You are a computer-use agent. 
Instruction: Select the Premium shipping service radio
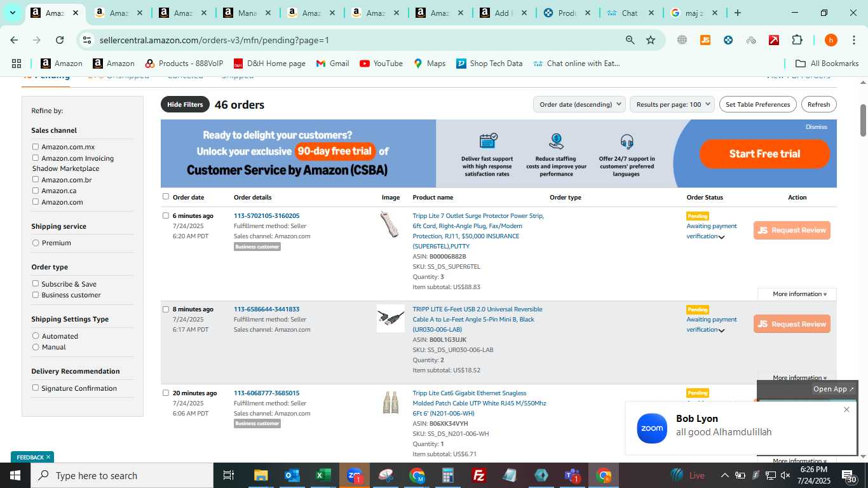click(36, 243)
